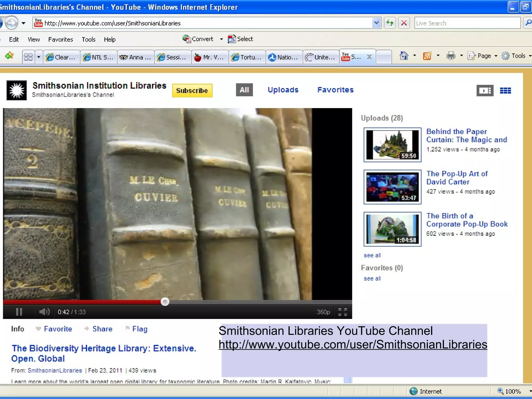Open Behind the Paper Curtain video thumbnail

click(392, 145)
